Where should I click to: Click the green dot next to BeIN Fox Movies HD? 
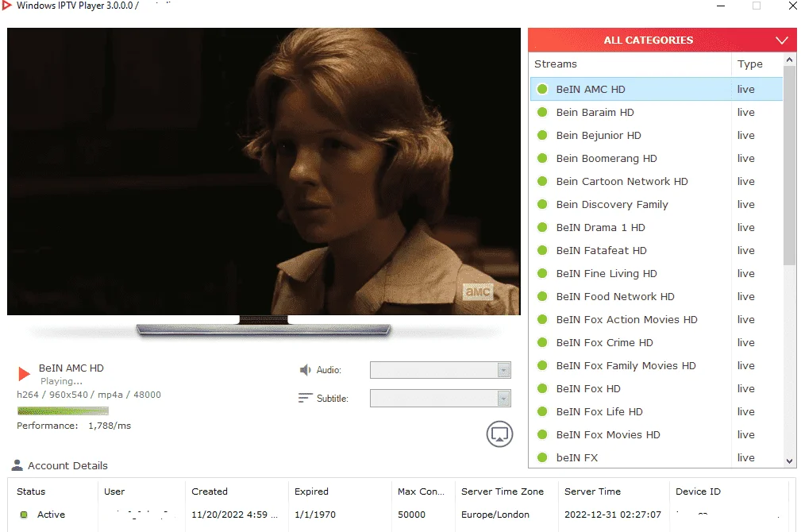click(542, 434)
